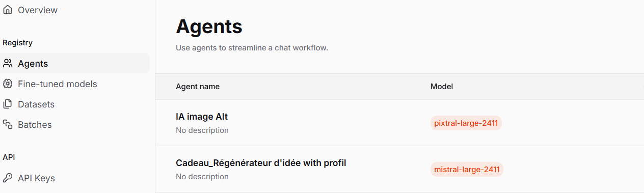
Task: Click the Overview home icon
Action: point(8,10)
